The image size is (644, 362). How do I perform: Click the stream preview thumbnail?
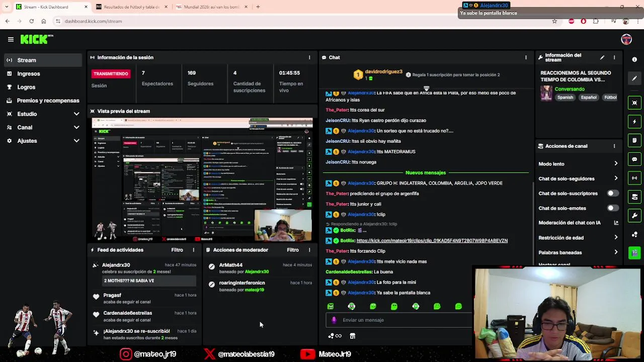[202, 180]
